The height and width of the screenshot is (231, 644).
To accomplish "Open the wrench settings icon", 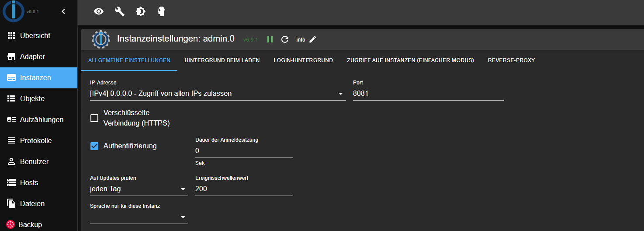I will coord(120,11).
